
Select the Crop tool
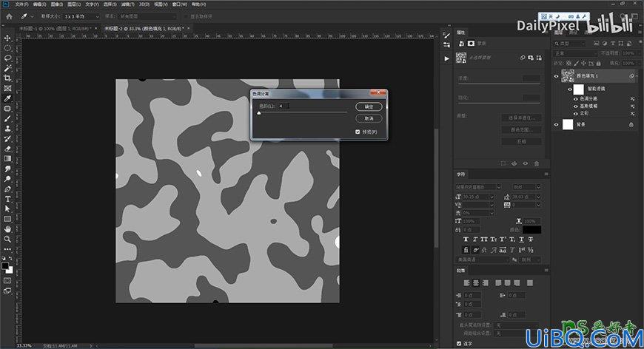[7, 78]
